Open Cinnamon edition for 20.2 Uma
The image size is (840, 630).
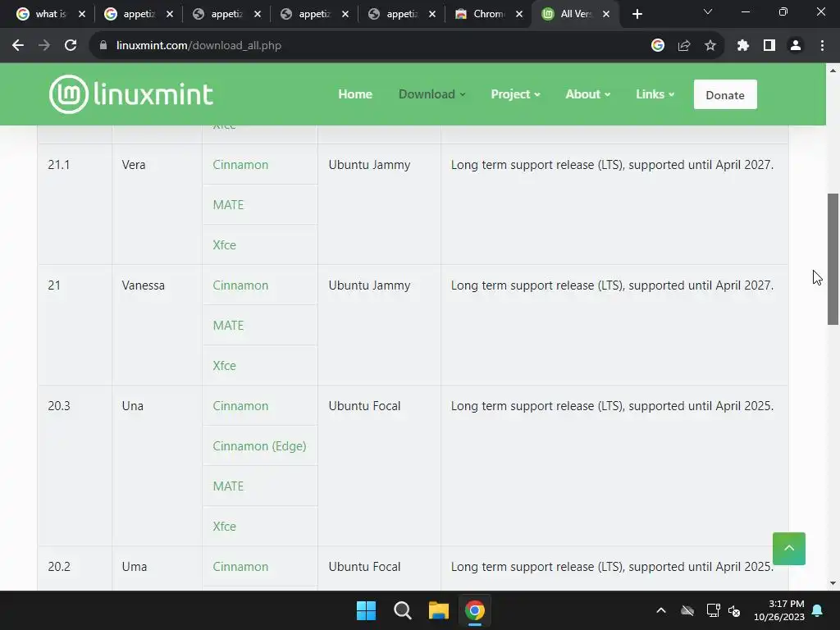tap(240, 567)
